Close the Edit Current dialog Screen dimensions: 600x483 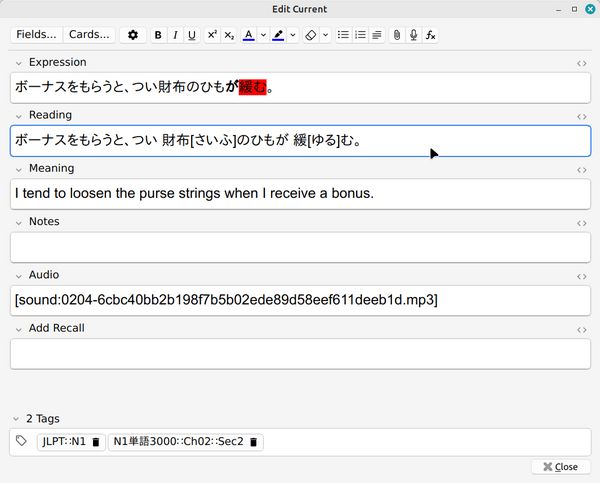[x=561, y=467]
